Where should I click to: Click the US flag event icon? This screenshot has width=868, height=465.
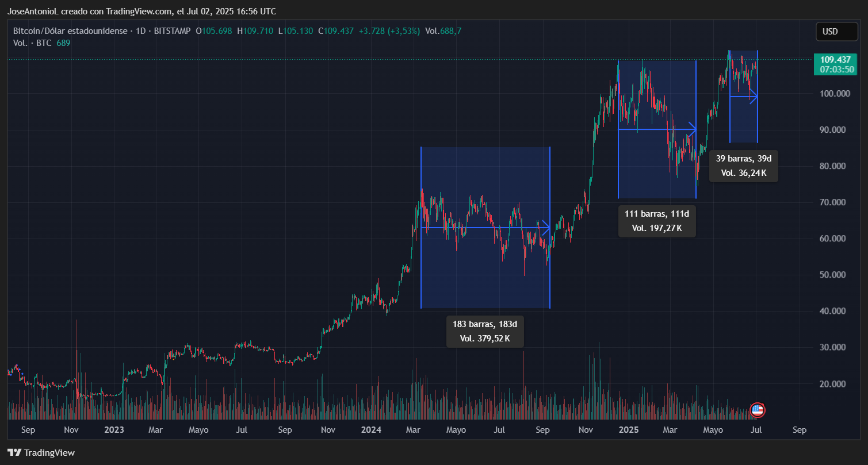(758, 410)
